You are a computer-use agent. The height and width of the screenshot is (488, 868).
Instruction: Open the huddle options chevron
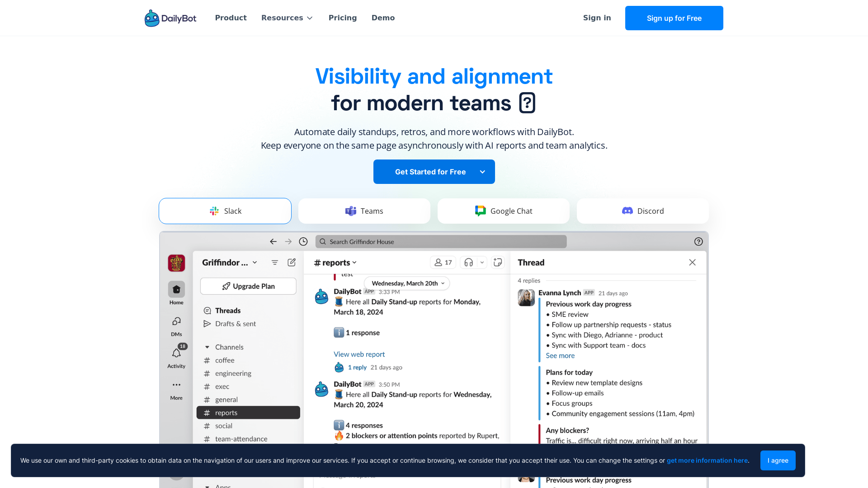tap(482, 263)
